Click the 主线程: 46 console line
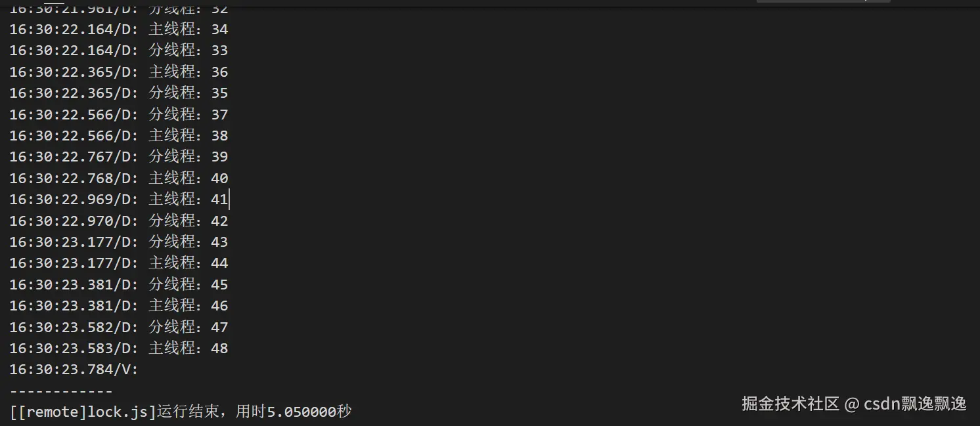The height and width of the screenshot is (426, 980). click(x=118, y=306)
